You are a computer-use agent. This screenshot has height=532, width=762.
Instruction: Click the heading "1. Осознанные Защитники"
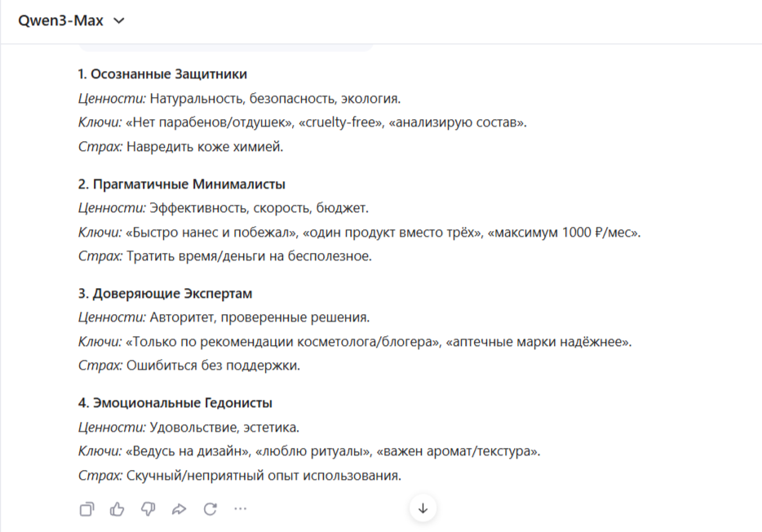point(162,74)
